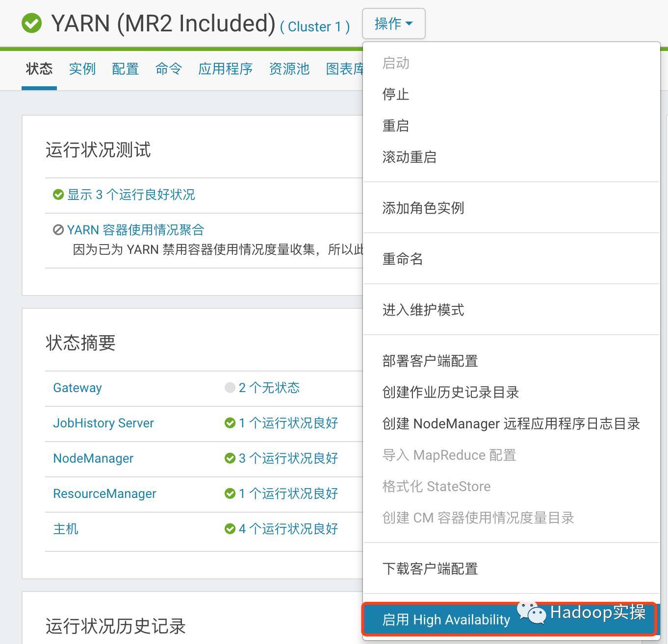Click the YARN (MR2 Included) title
The height and width of the screenshot is (644, 668).
164,24
